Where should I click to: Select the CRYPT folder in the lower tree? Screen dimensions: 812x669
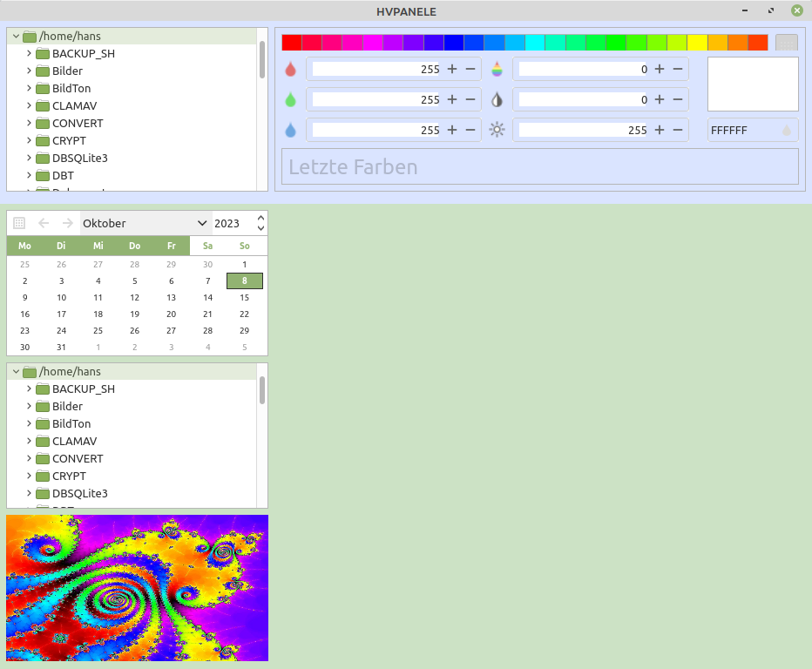pos(69,476)
